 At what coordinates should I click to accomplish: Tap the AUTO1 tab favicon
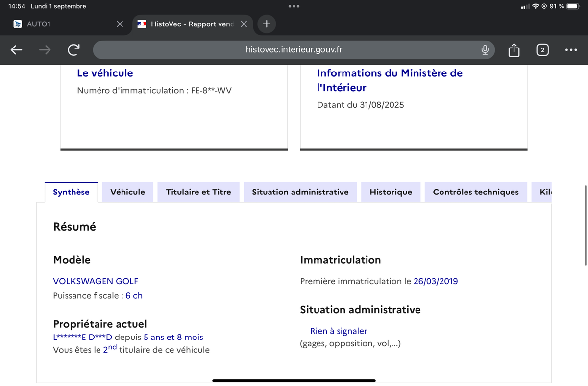18,24
